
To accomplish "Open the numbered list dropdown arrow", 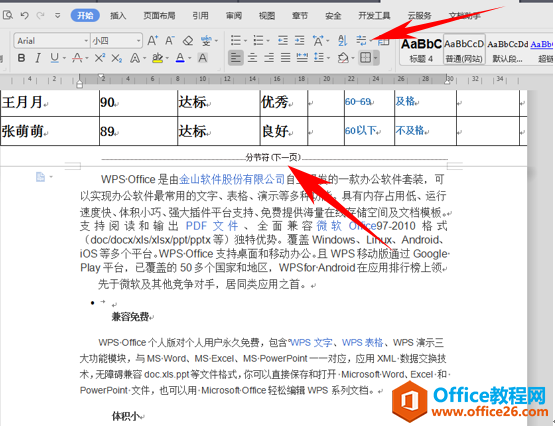I will click(268, 41).
